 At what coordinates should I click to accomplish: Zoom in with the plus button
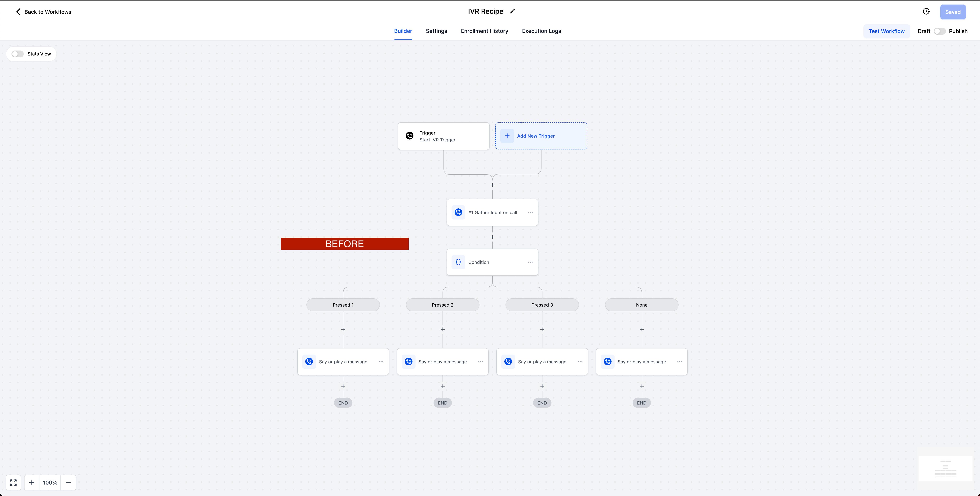pyautogui.click(x=32, y=482)
